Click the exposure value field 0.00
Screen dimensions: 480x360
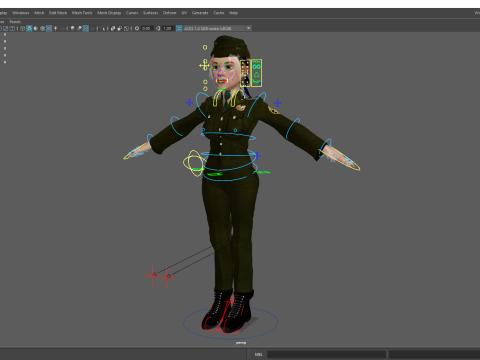147,28
